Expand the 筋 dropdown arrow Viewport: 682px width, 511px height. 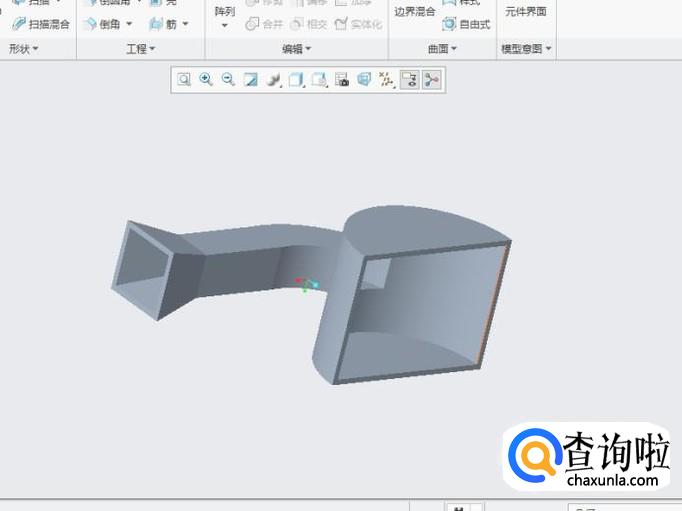[185, 24]
